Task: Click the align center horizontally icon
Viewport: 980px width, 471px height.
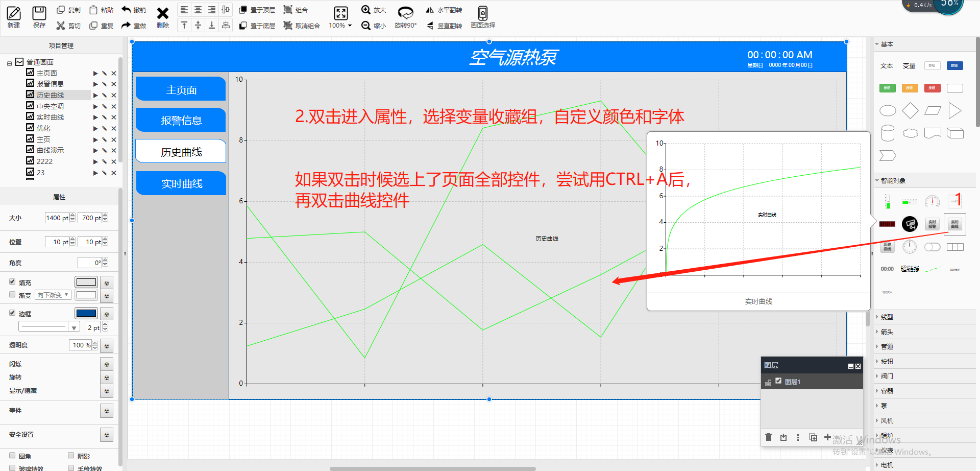Action: tap(198, 10)
